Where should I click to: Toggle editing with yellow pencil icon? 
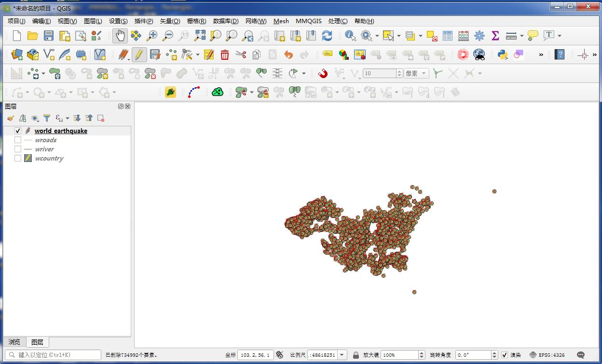(139, 54)
